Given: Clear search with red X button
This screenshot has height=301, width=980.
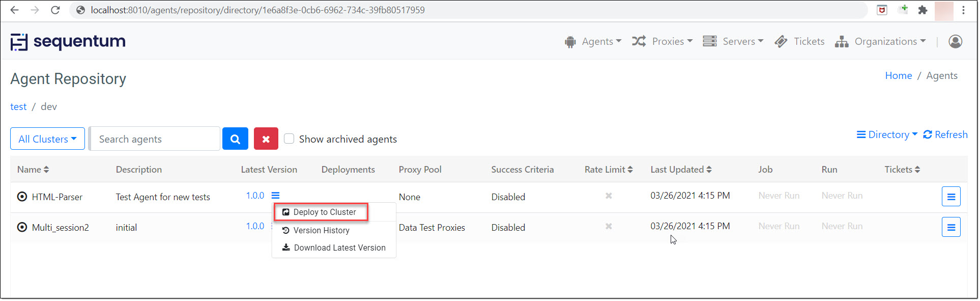Looking at the screenshot, I should click(x=266, y=139).
